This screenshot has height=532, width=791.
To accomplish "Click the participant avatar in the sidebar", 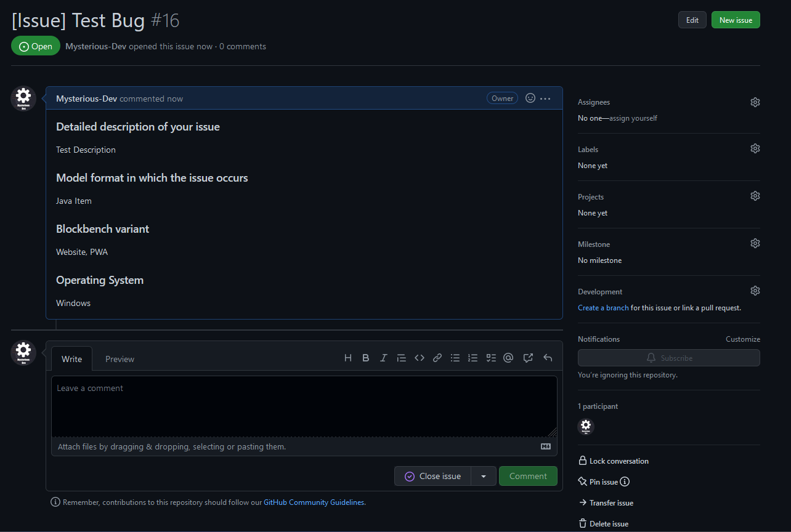I will (586, 426).
